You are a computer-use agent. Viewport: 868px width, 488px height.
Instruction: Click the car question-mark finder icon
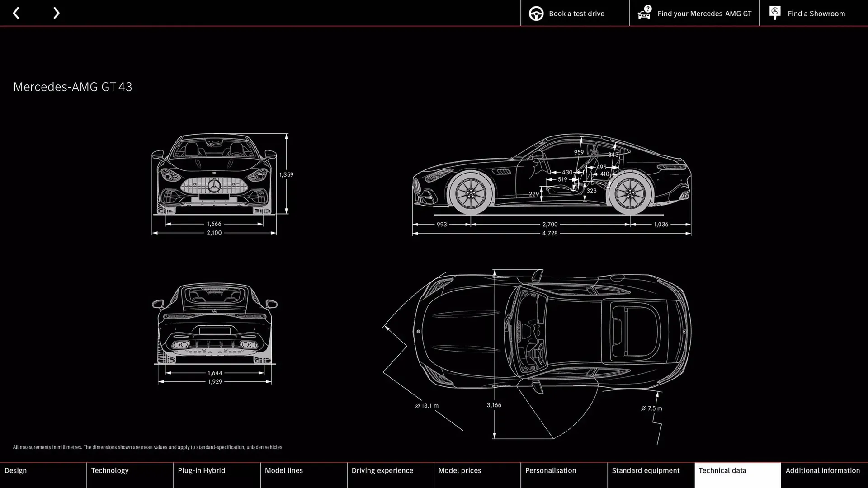[x=644, y=13]
